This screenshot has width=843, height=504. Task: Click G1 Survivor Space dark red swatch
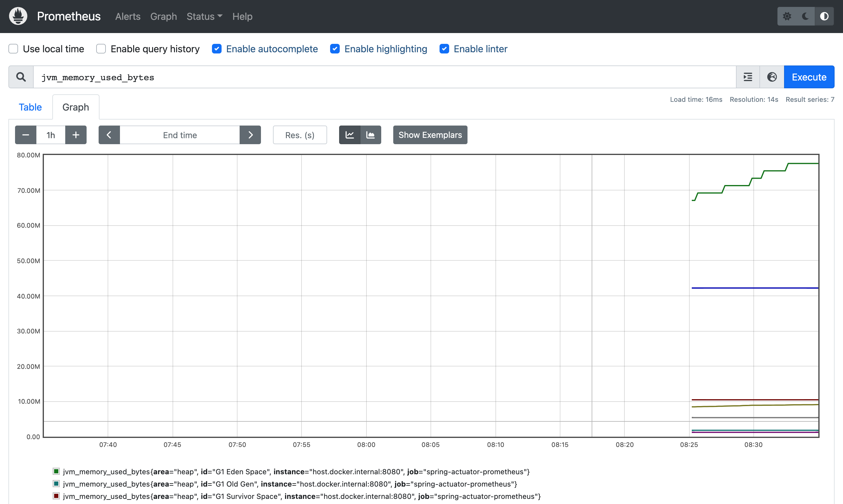click(x=57, y=496)
